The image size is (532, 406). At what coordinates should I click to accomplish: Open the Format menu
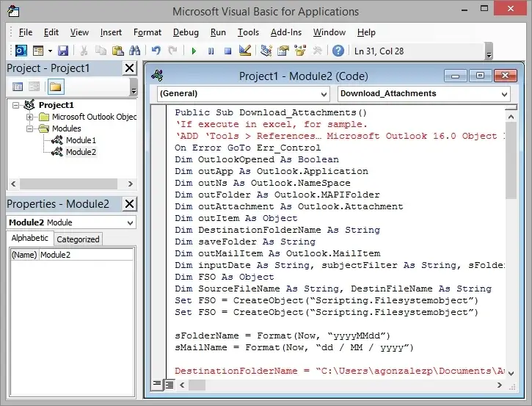[x=147, y=32]
